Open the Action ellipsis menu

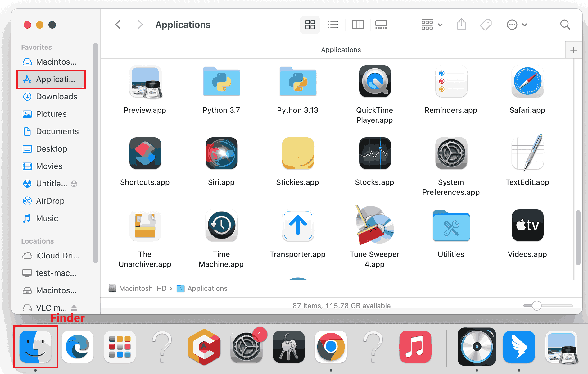pyautogui.click(x=517, y=25)
